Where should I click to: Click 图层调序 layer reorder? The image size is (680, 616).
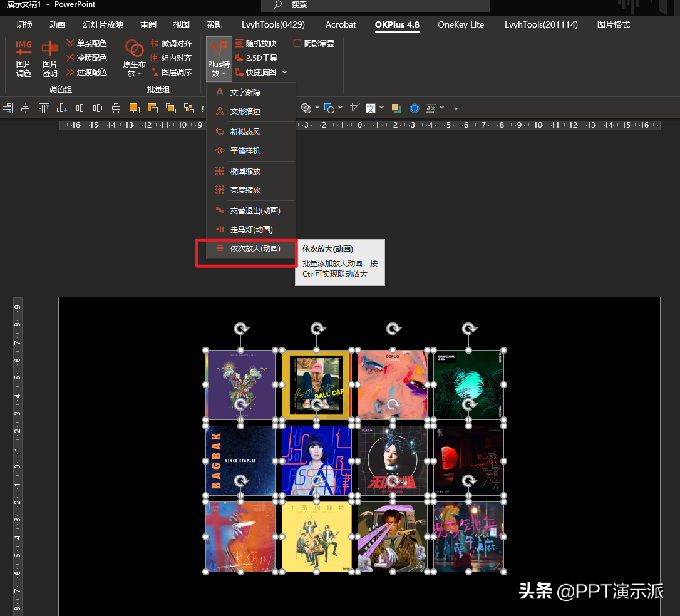pyautogui.click(x=171, y=72)
